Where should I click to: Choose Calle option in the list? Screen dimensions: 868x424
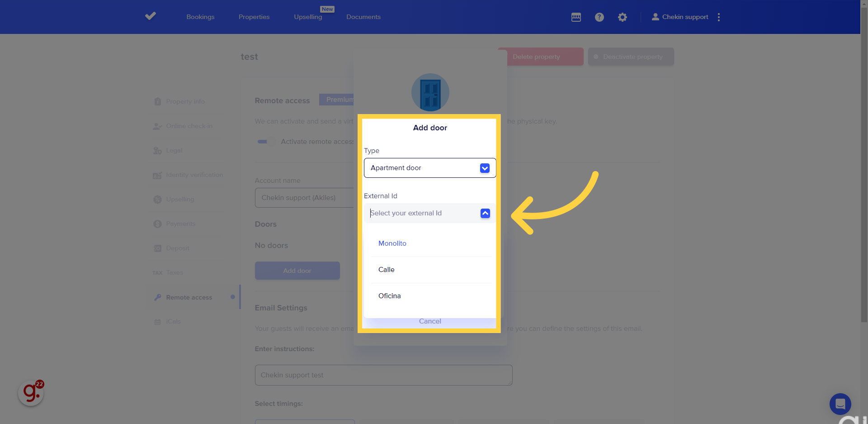tap(387, 270)
